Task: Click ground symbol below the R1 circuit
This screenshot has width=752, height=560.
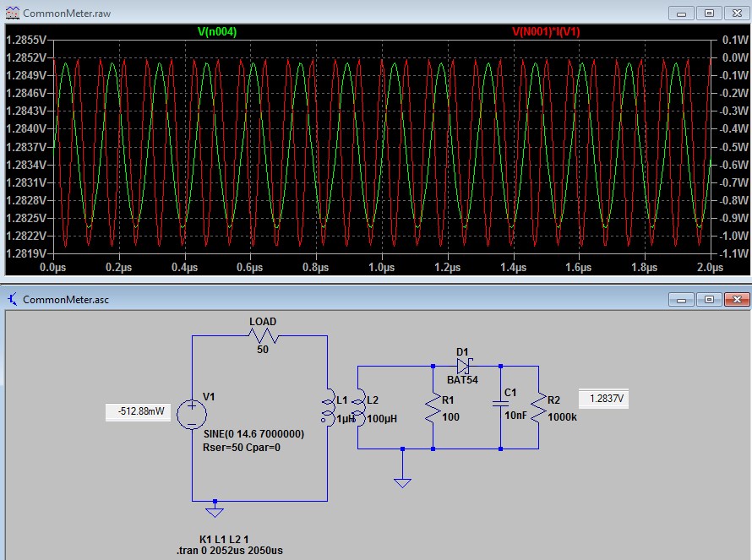Action: [x=403, y=481]
